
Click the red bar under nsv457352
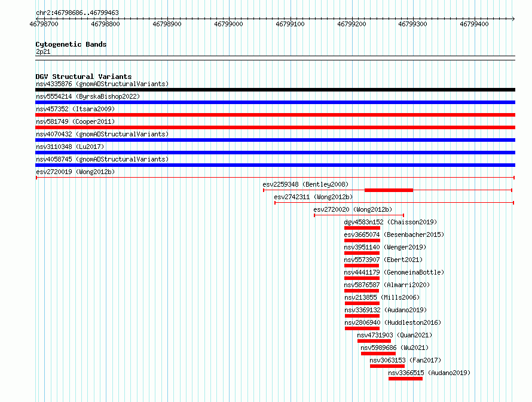(x=275, y=115)
